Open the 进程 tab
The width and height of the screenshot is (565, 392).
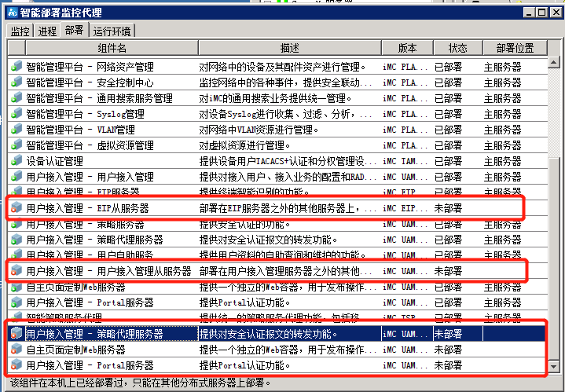(47, 31)
